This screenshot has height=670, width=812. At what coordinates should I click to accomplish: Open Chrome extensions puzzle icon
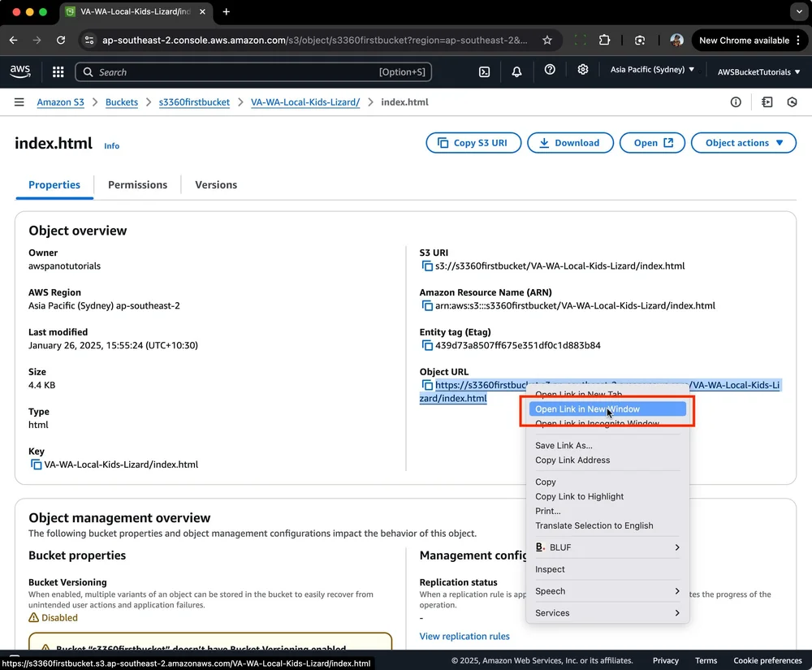[604, 41]
